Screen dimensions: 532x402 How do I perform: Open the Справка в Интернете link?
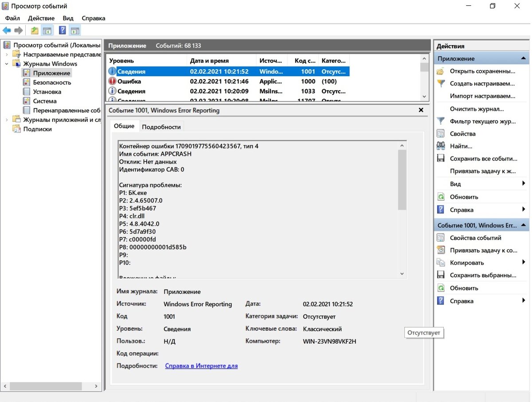(201, 366)
